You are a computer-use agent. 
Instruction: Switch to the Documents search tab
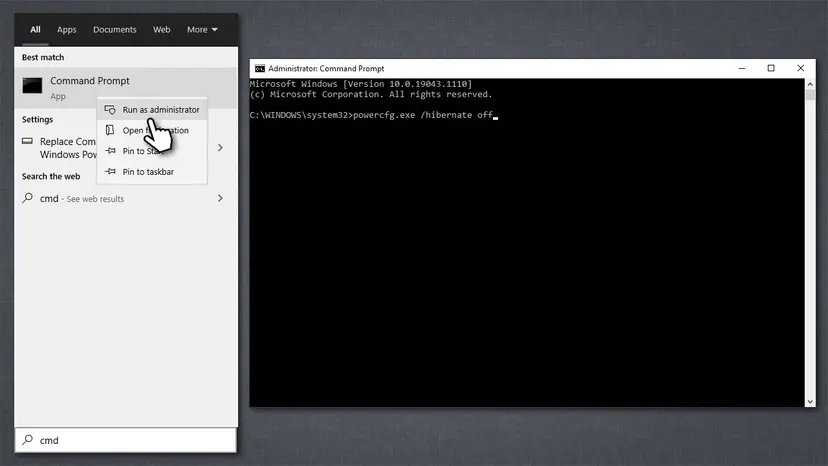click(115, 30)
